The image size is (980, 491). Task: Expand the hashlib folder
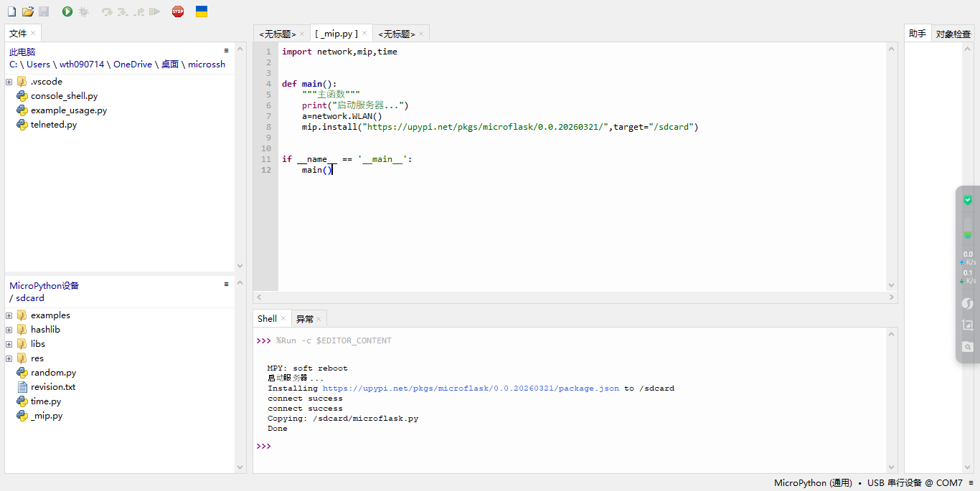click(x=9, y=330)
